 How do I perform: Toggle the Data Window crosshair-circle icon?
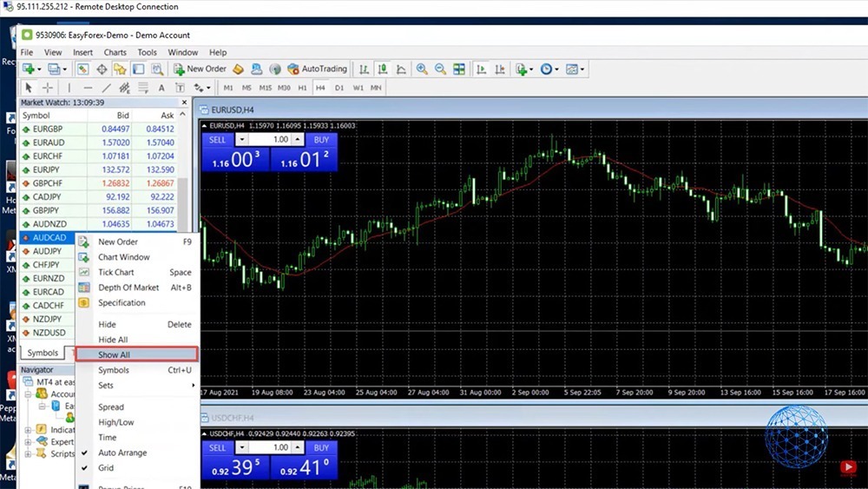[x=102, y=69]
